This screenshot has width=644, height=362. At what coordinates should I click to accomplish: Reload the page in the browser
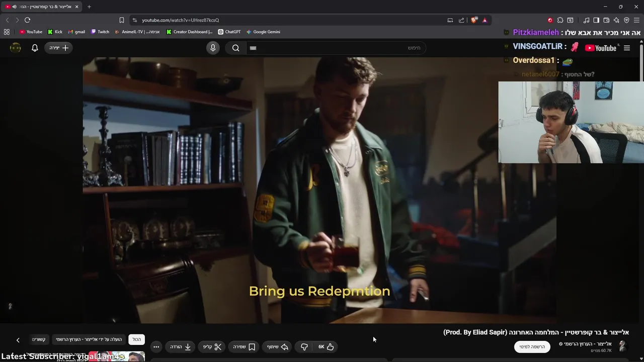[x=27, y=20]
